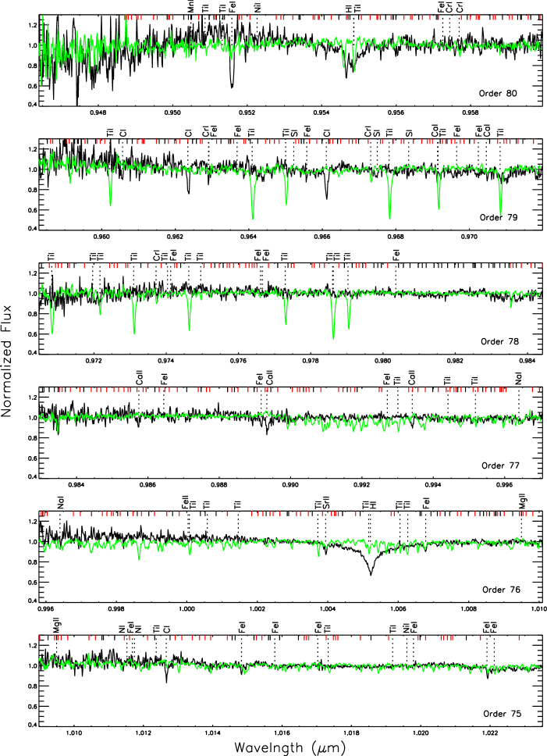
Task: Click the 0.982 wavelength tick label
Action: click(x=455, y=361)
